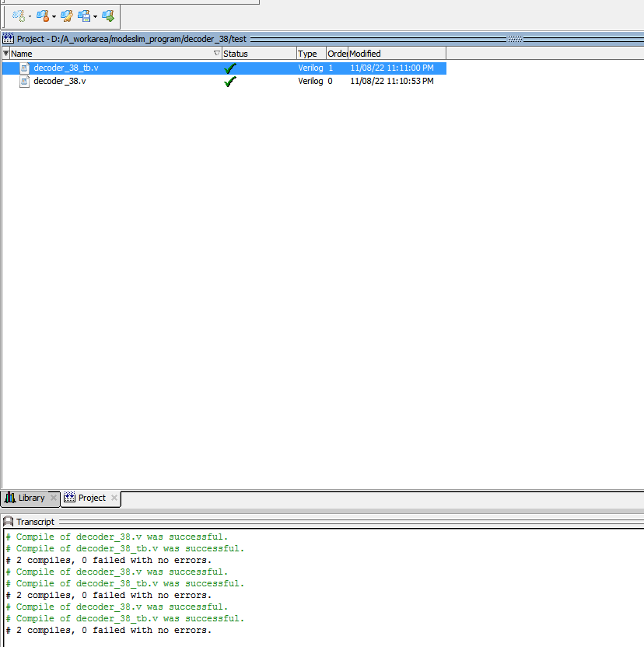Viewport: 644px width, 647px height.
Task: Click the Project path title text
Action: point(131,39)
